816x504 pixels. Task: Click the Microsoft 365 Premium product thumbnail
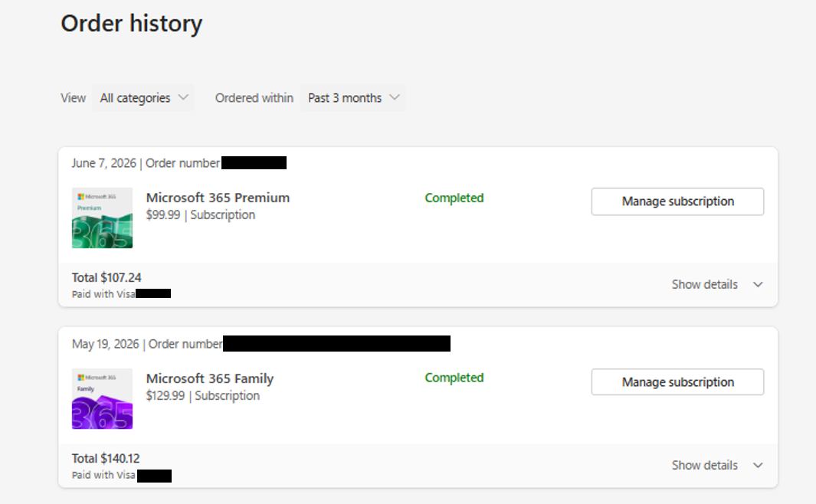click(x=102, y=218)
